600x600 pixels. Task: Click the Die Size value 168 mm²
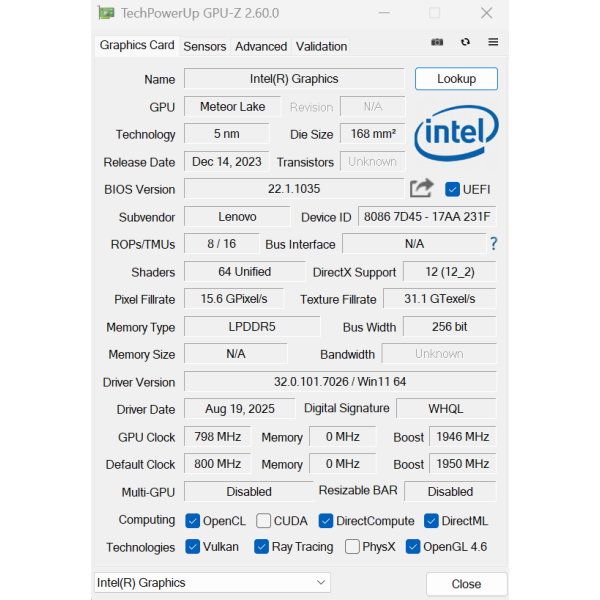(x=373, y=134)
